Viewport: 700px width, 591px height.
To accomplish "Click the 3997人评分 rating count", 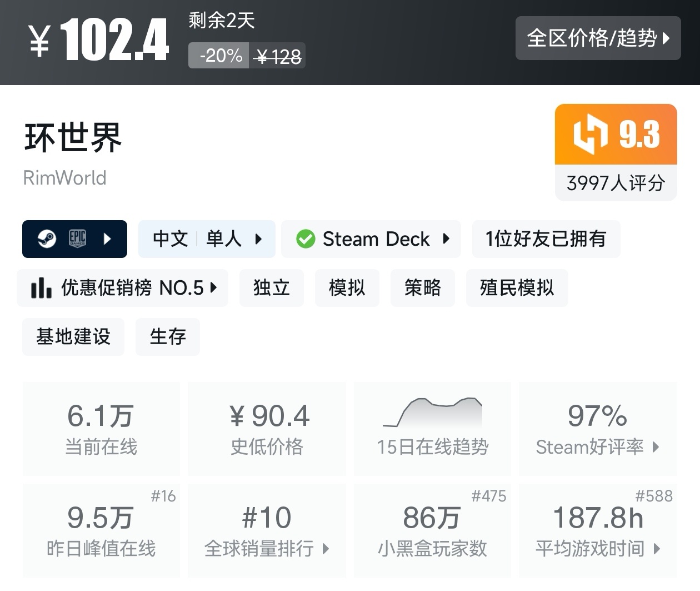I will tap(616, 183).
